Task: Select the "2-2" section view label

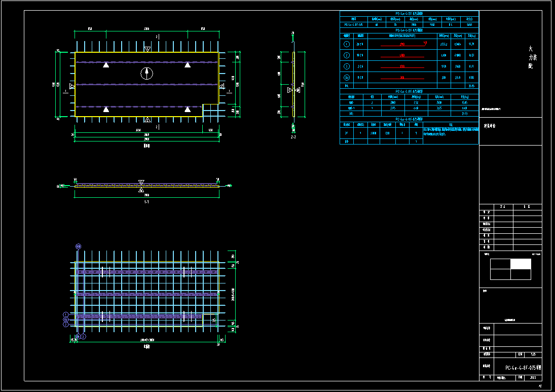Action: (293, 137)
